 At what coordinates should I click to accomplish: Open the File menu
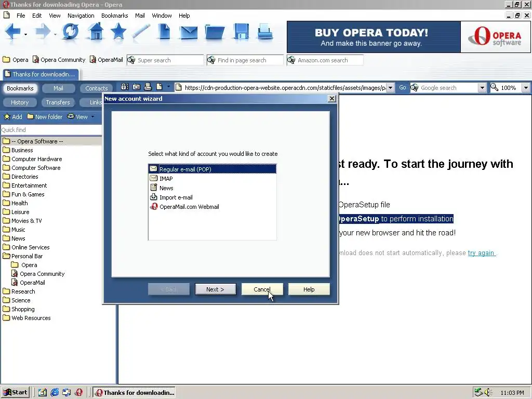pos(21,16)
